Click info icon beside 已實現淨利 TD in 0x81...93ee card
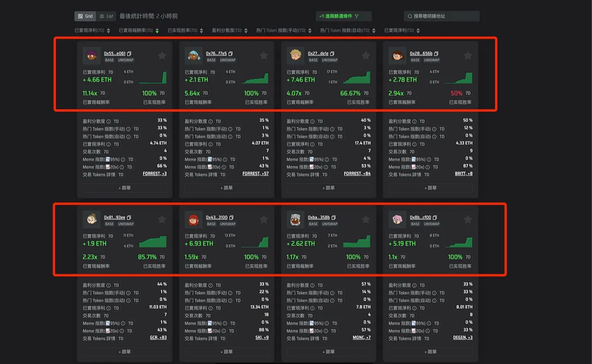The width and height of the screenshot is (592, 364). click(x=109, y=308)
